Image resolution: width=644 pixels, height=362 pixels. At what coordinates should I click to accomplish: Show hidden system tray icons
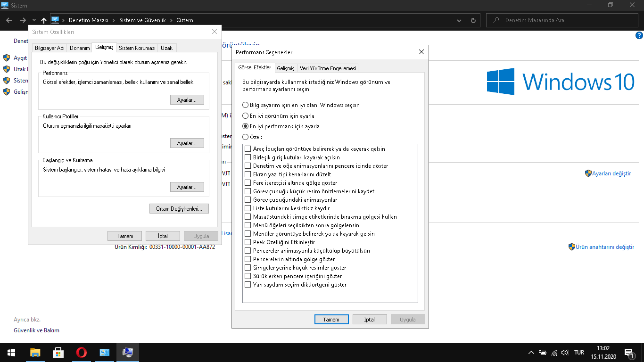point(531,353)
